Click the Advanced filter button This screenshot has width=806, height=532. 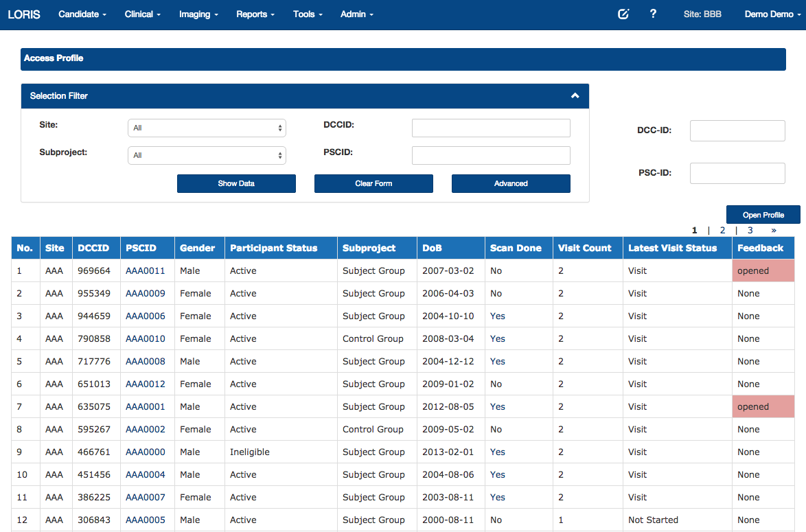click(x=511, y=183)
